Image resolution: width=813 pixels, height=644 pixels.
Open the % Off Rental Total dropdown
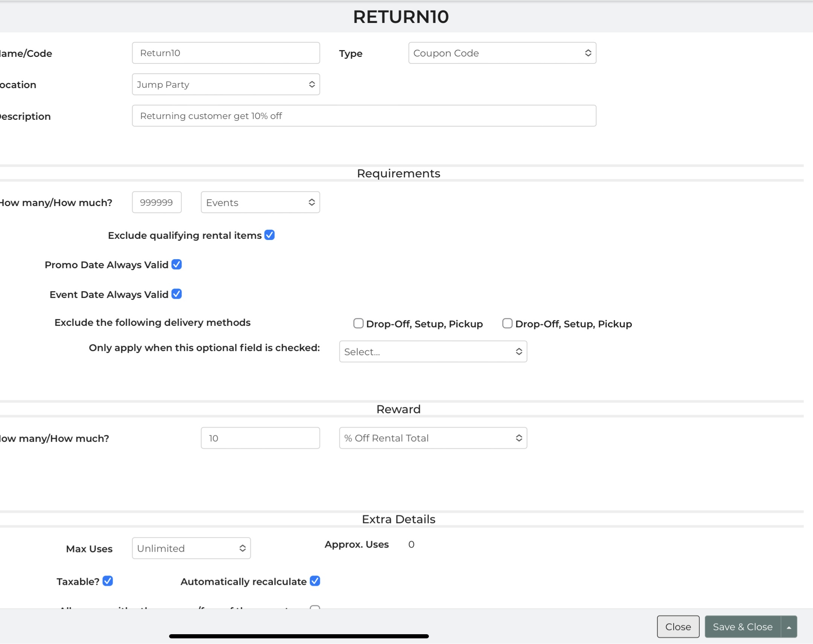pyautogui.click(x=433, y=438)
